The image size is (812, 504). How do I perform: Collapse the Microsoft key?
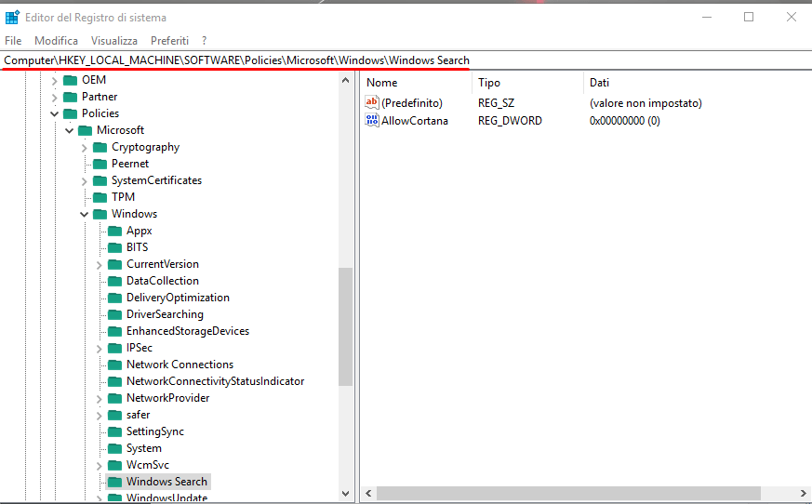70,130
